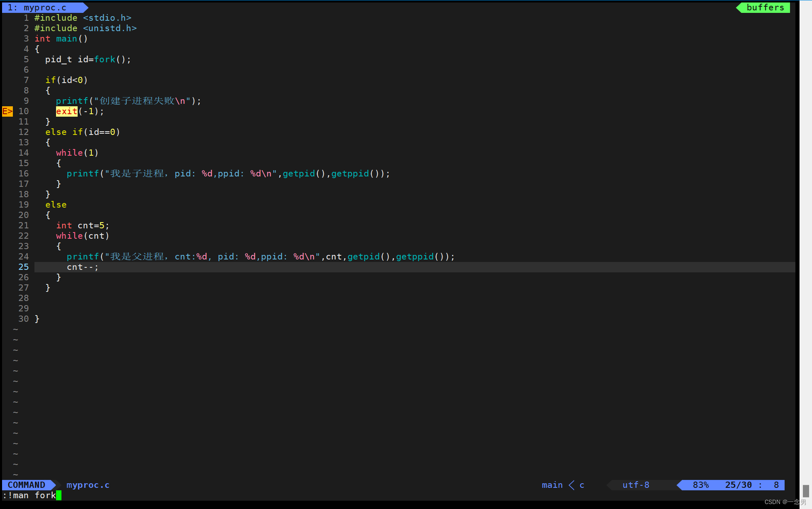This screenshot has height=509, width=812.
Task: Click the vertical scrollbar thumb at right
Action: point(806,491)
